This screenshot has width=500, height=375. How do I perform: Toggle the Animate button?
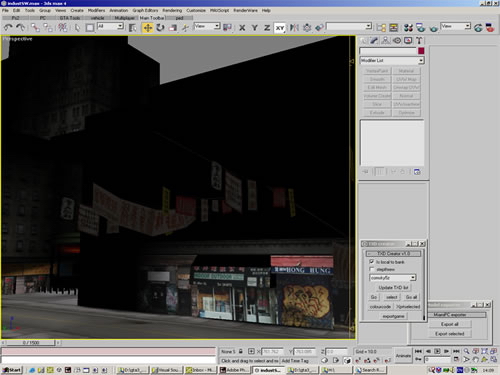click(x=403, y=356)
